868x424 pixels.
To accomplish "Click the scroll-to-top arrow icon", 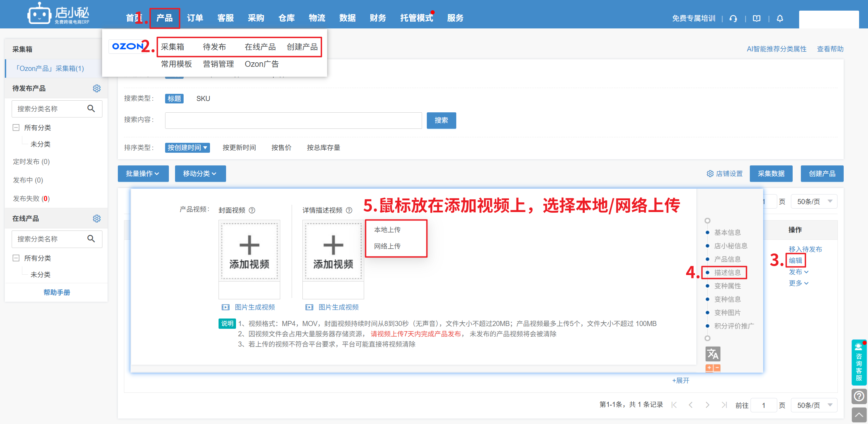I will click(x=859, y=415).
